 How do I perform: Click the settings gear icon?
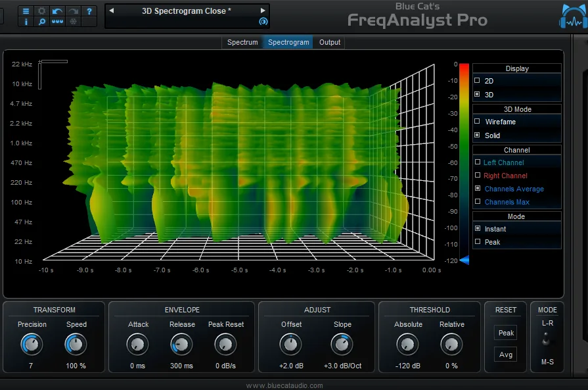[41, 11]
